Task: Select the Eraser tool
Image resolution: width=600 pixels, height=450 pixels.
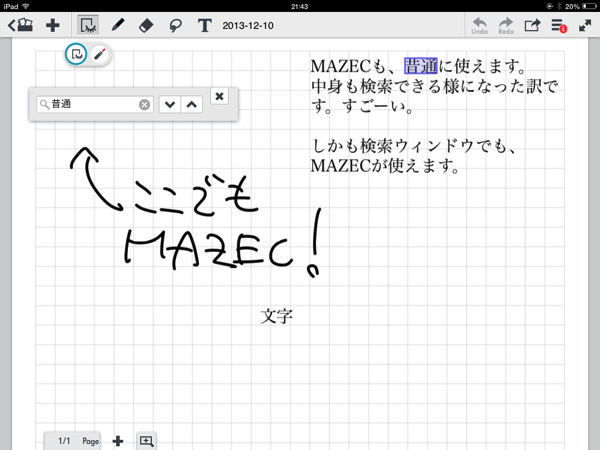Action: [146, 26]
